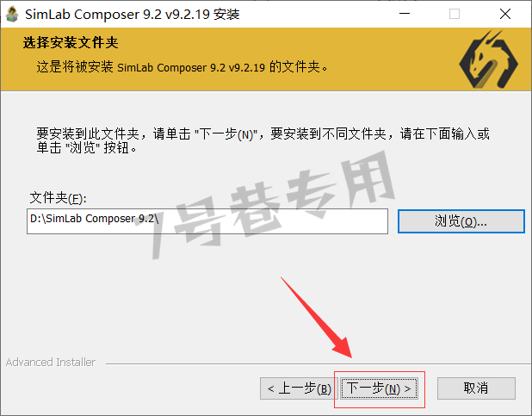
Task: Click the banner subtitle describing the install folder
Action: (x=182, y=67)
